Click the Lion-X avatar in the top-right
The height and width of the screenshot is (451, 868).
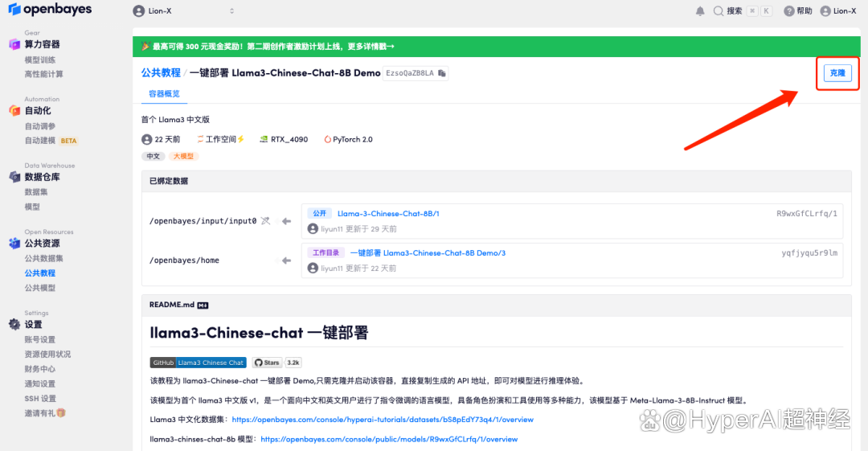point(825,11)
